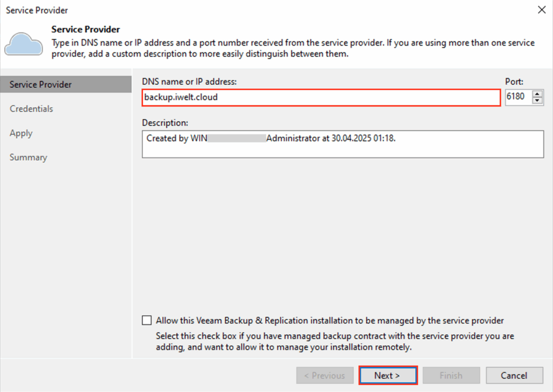This screenshot has width=553, height=392.
Task: Click the disabled < Previous button
Action: 325,375
